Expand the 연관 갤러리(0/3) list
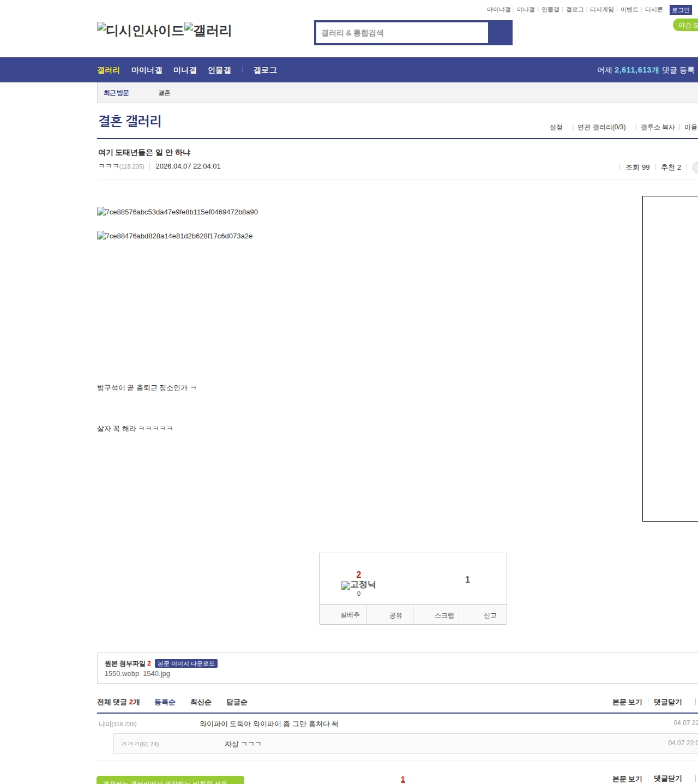The image size is (698, 784). (x=601, y=127)
